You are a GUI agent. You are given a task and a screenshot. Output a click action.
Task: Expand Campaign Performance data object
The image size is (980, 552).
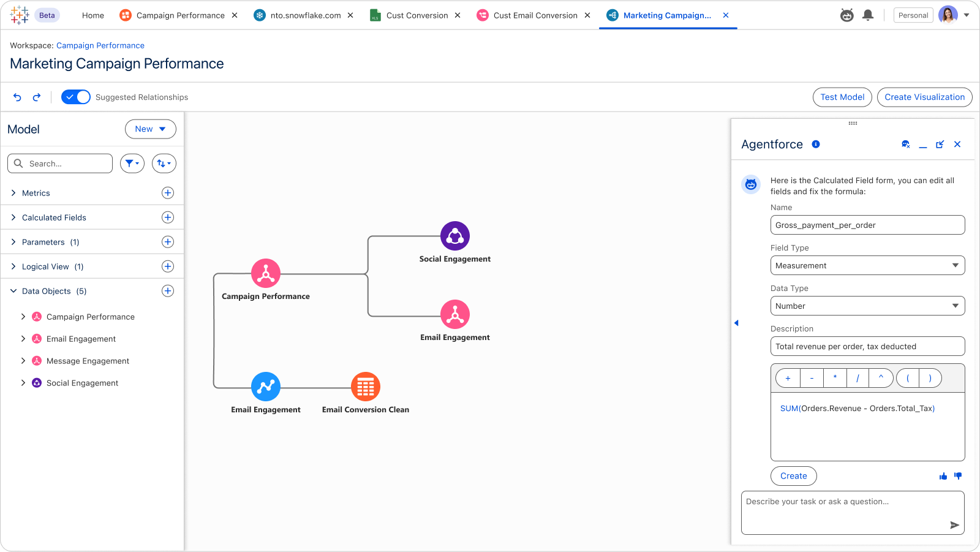pos(23,317)
